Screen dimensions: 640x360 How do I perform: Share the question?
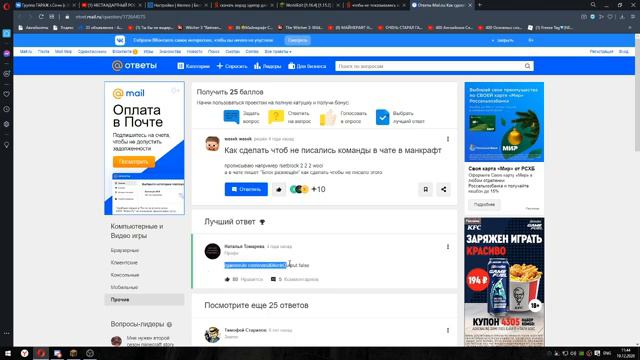click(x=443, y=189)
